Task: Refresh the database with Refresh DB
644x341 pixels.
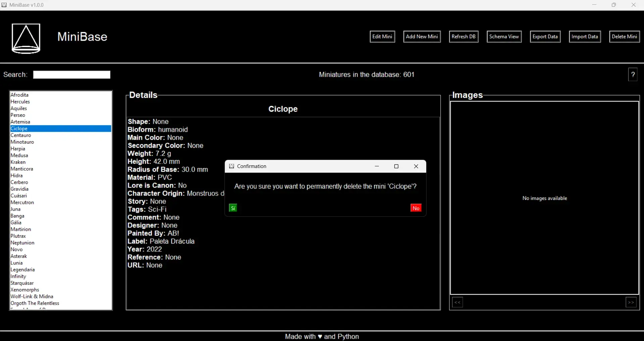Action: [x=464, y=37]
